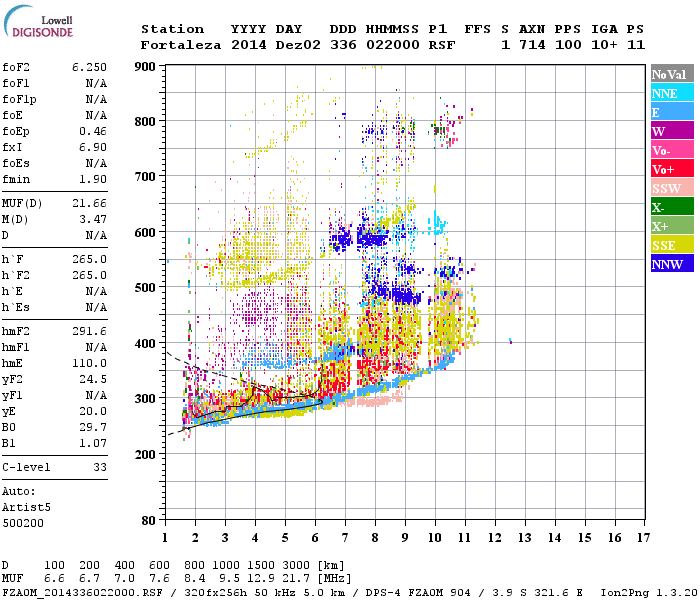700x600 pixels.
Task: Click the MUF(D) value 21.66
Action: [89, 204]
